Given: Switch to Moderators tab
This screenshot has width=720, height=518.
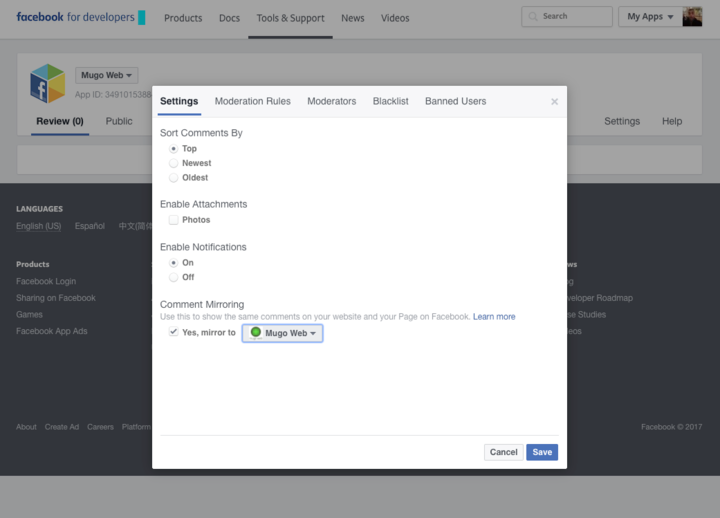Looking at the screenshot, I should pyautogui.click(x=332, y=101).
